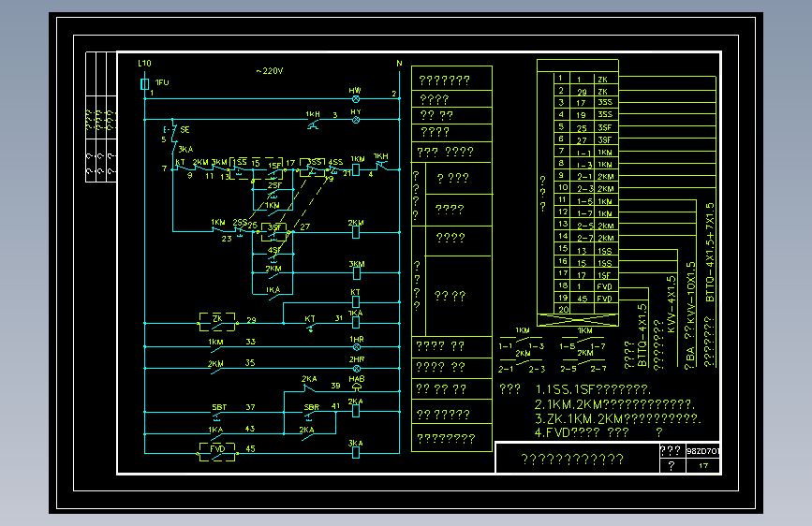This screenshot has width=812, height=526.
Task: Click the 1KA coil next to wire 31
Action: point(356,323)
